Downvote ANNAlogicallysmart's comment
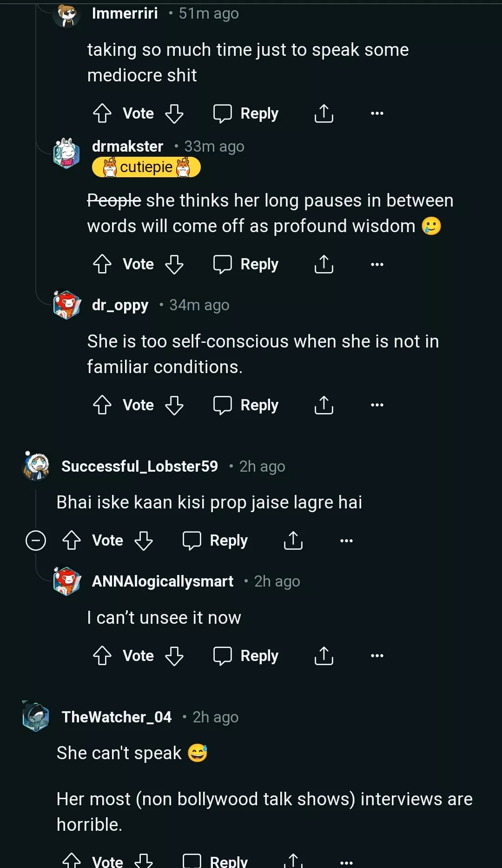This screenshot has width=502, height=868. [174, 656]
